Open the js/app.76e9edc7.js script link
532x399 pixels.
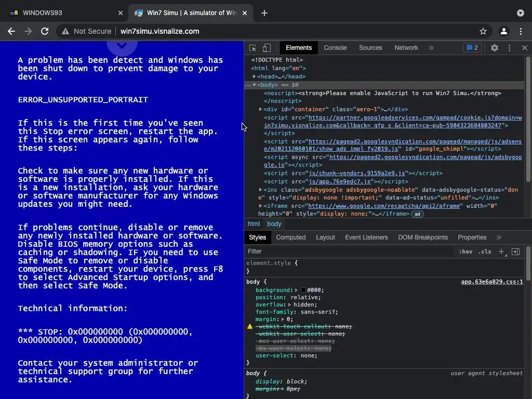pyautogui.click(x=339, y=181)
